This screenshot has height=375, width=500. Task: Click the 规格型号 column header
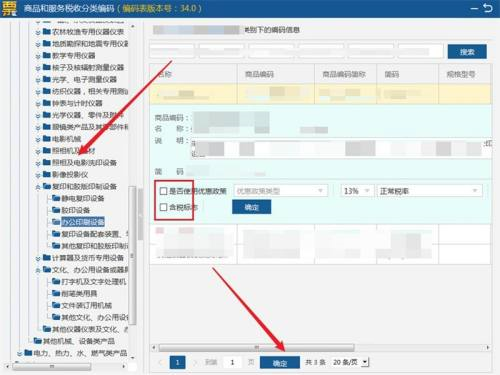coord(464,74)
